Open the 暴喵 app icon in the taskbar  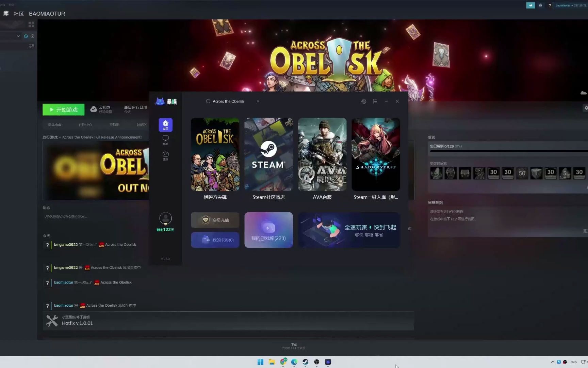[328, 362]
